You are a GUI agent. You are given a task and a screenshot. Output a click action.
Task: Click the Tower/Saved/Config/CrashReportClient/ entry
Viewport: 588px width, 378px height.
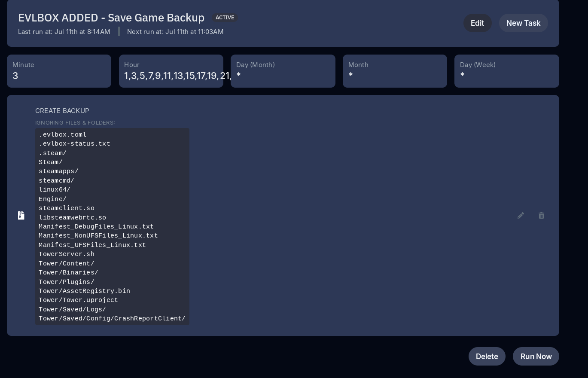click(112, 319)
